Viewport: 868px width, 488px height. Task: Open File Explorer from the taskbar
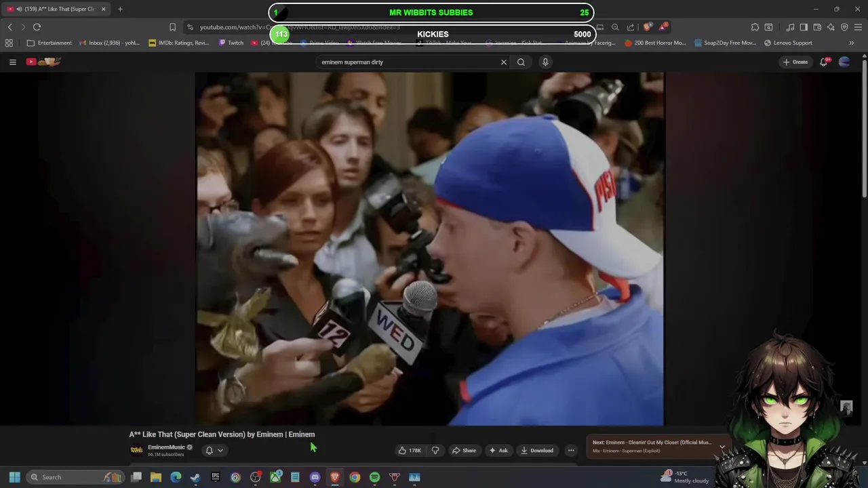(x=156, y=477)
